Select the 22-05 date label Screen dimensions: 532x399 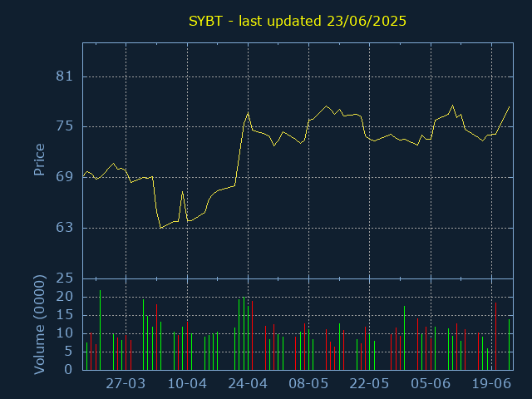369,384
